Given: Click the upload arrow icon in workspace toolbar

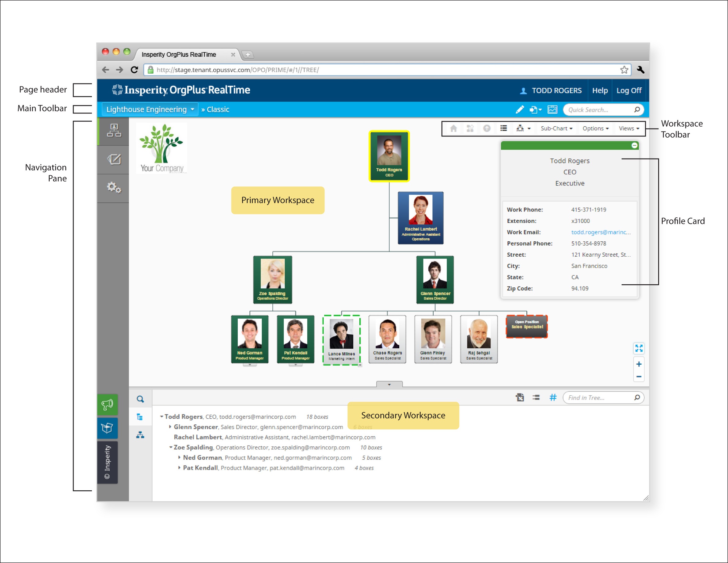Looking at the screenshot, I should 487,129.
